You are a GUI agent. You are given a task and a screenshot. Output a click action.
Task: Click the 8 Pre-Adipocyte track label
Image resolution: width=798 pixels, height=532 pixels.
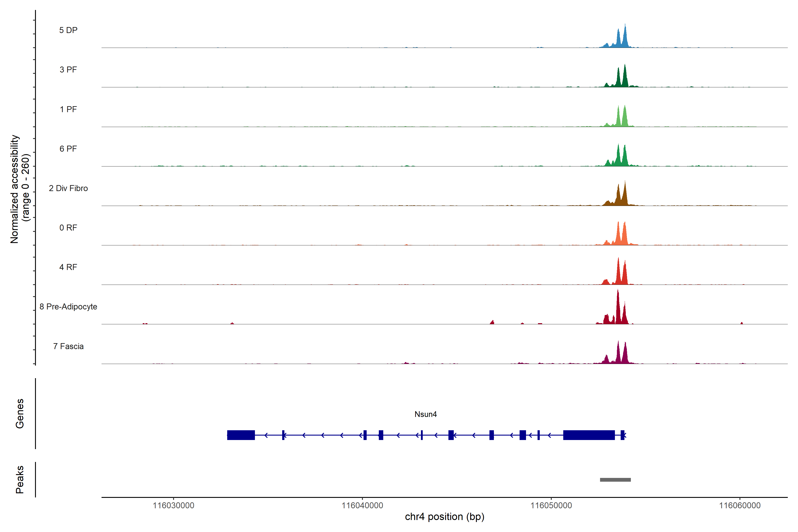coord(68,307)
